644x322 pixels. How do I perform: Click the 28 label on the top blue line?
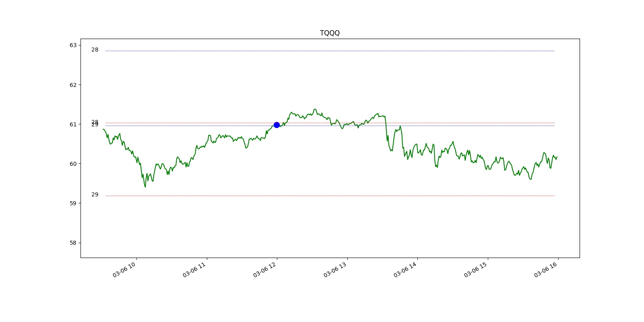[x=95, y=50]
